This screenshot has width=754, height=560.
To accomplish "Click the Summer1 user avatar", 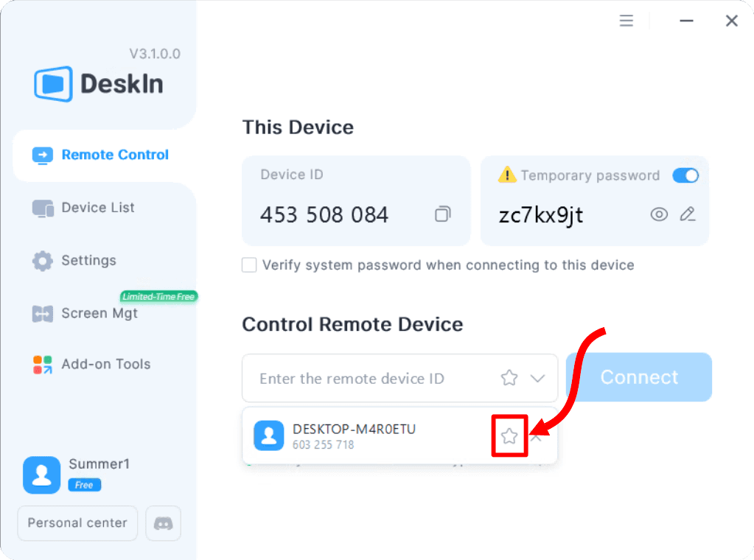I will point(42,475).
